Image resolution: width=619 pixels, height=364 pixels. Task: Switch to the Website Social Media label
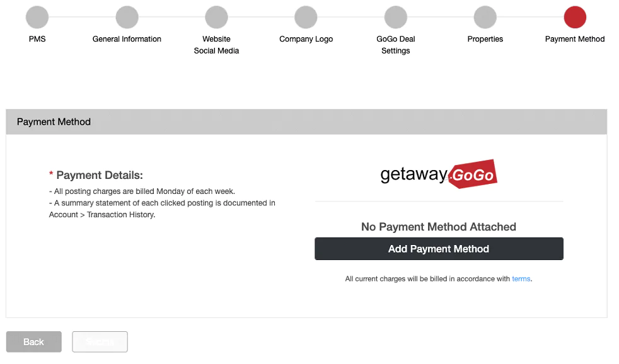(216, 45)
